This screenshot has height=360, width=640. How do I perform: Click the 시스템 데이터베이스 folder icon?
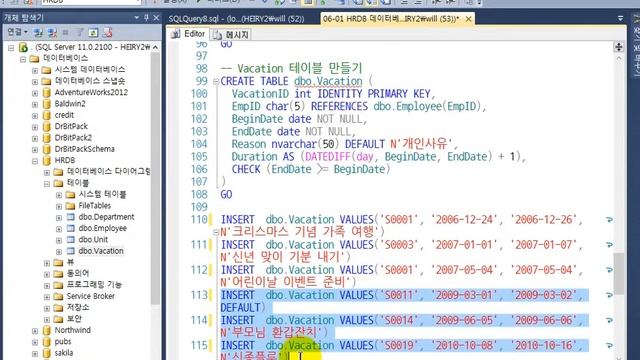pyautogui.click(x=47, y=70)
